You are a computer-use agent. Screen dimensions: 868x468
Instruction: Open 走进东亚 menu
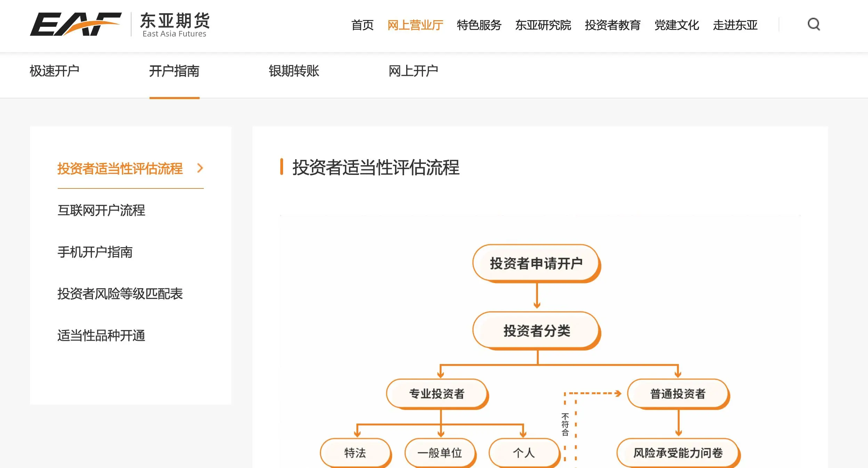coord(735,25)
